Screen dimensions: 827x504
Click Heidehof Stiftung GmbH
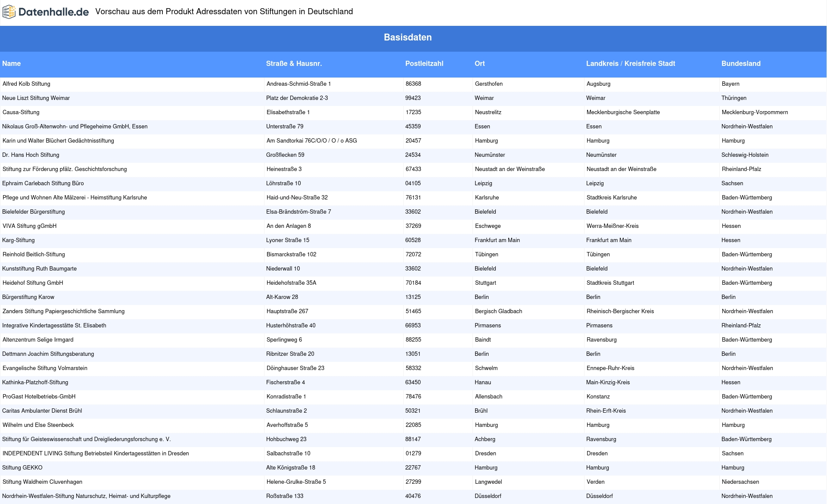tap(33, 283)
